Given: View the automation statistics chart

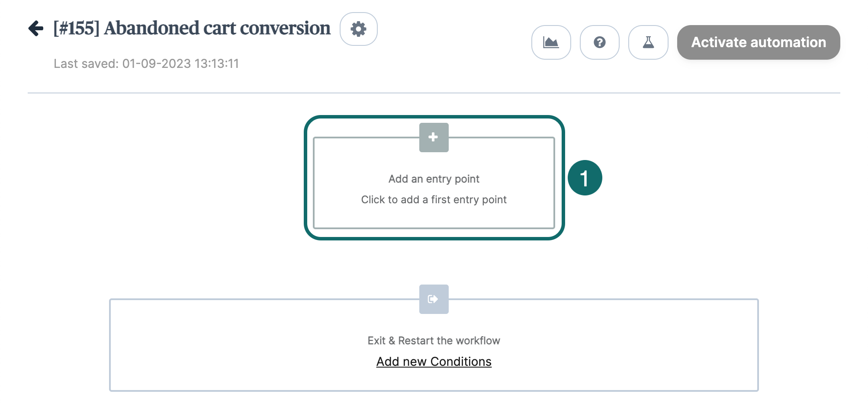Looking at the screenshot, I should pos(551,42).
